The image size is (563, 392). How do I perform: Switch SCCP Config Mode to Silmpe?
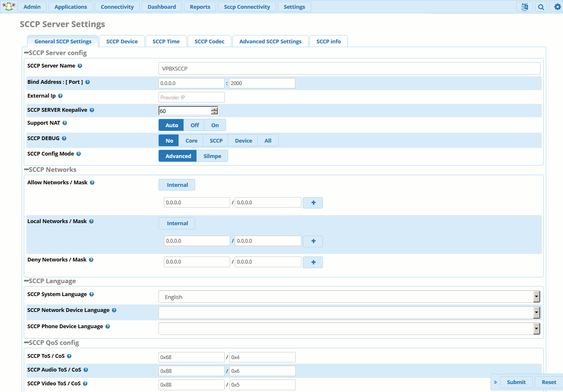[212, 156]
